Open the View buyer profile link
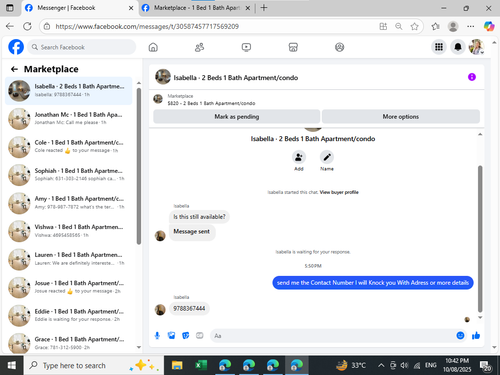 click(x=339, y=192)
